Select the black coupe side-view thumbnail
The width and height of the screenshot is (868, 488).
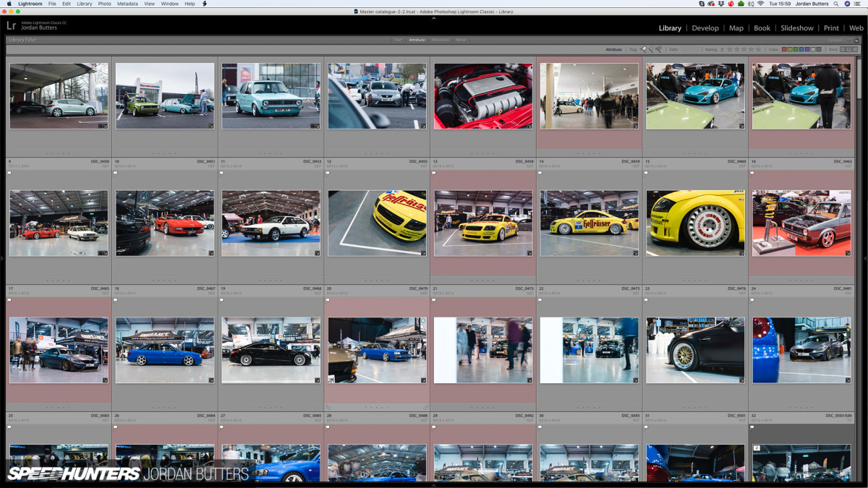pos(271,350)
